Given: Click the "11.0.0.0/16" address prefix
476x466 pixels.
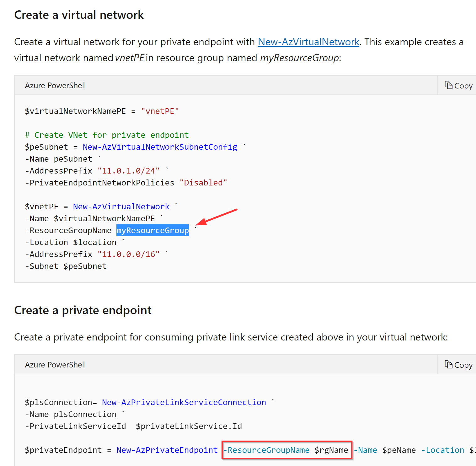Looking at the screenshot, I should 129,254.
